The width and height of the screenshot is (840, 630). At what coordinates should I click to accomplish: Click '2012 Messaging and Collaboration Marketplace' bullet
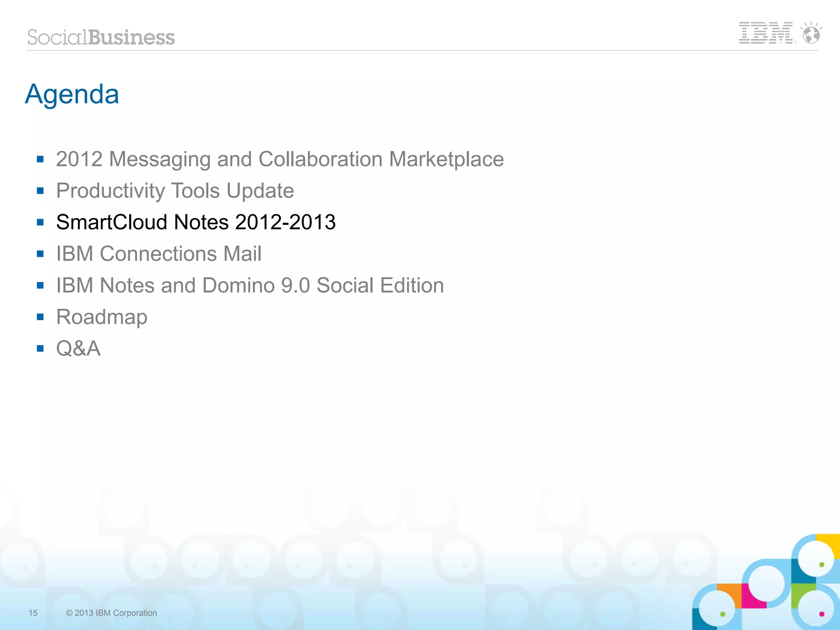(x=280, y=159)
